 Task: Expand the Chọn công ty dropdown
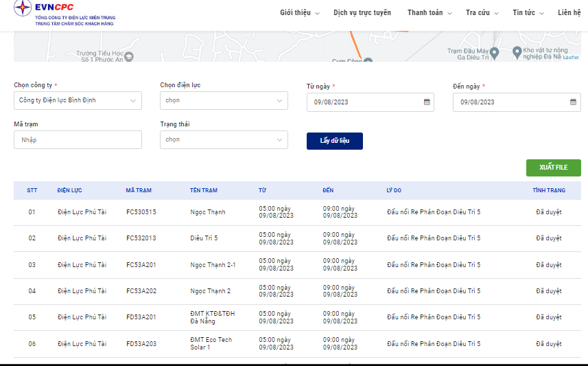click(78, 101)
